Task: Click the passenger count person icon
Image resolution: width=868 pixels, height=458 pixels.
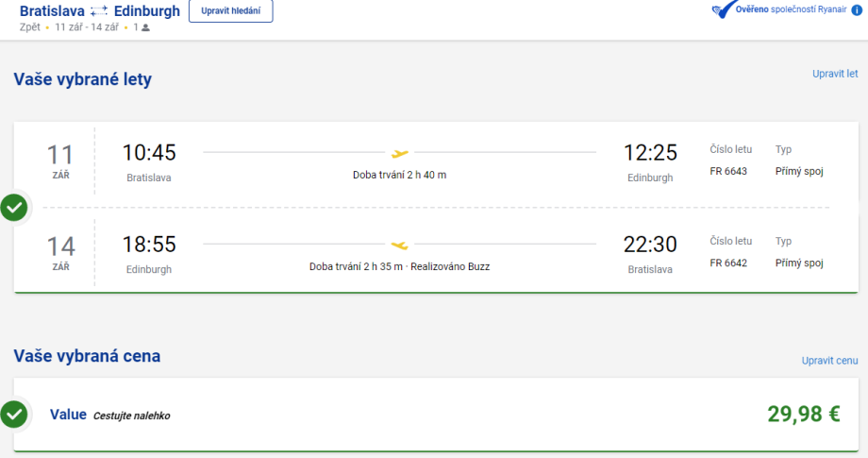Action: pyautogui.click(x=145, y=27)
